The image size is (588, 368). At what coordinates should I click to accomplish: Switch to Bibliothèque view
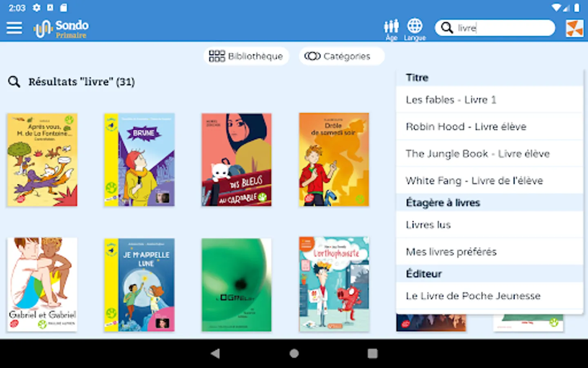coord(246,56)
